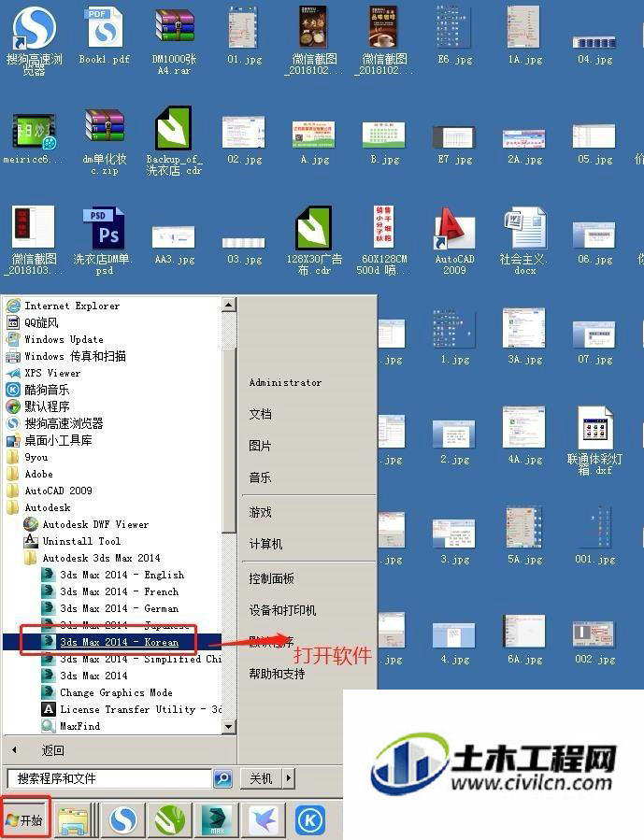
Task: Click the programs list scroll-down arrow
Action: tap(229, 726)
